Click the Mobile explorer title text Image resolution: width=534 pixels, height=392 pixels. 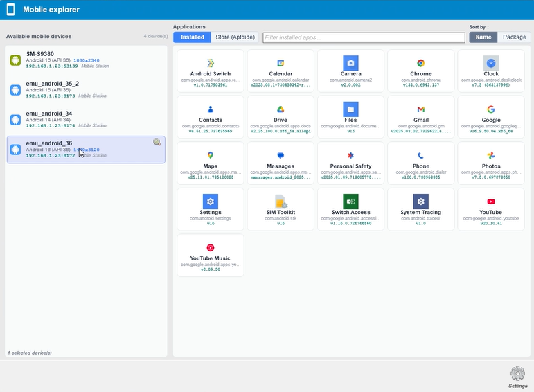[51, 10]
